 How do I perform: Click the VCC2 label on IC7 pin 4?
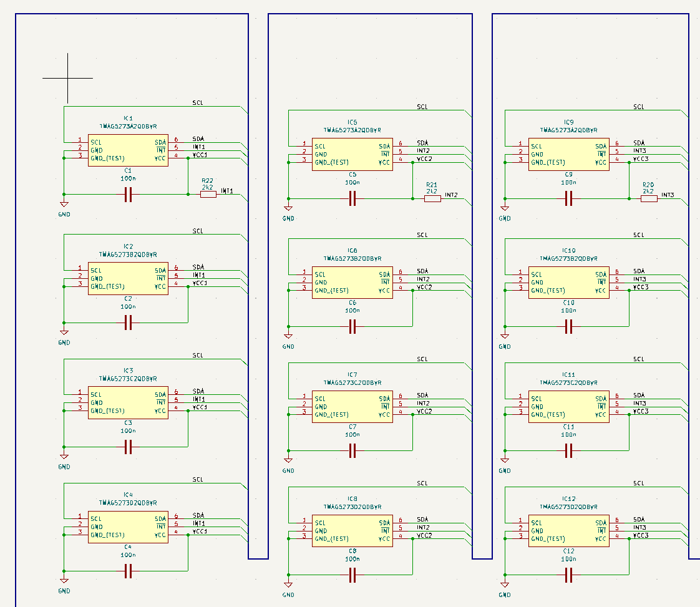click(x=424, y=411)
